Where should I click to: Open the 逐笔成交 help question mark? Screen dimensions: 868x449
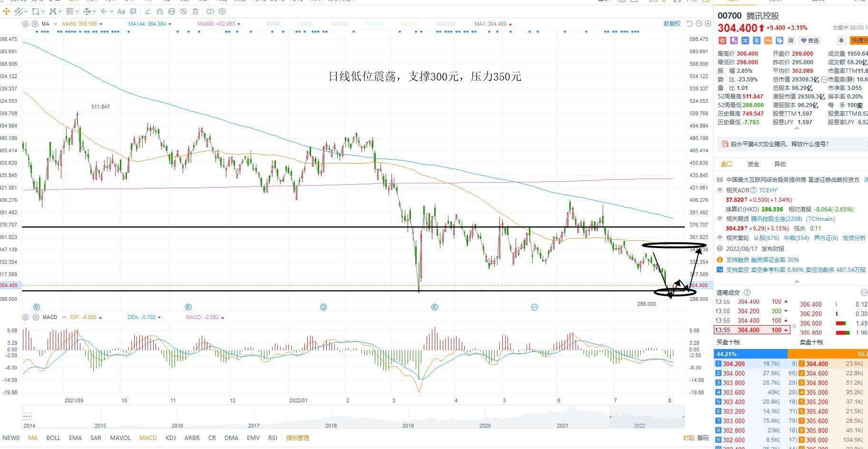coord(747,292)
